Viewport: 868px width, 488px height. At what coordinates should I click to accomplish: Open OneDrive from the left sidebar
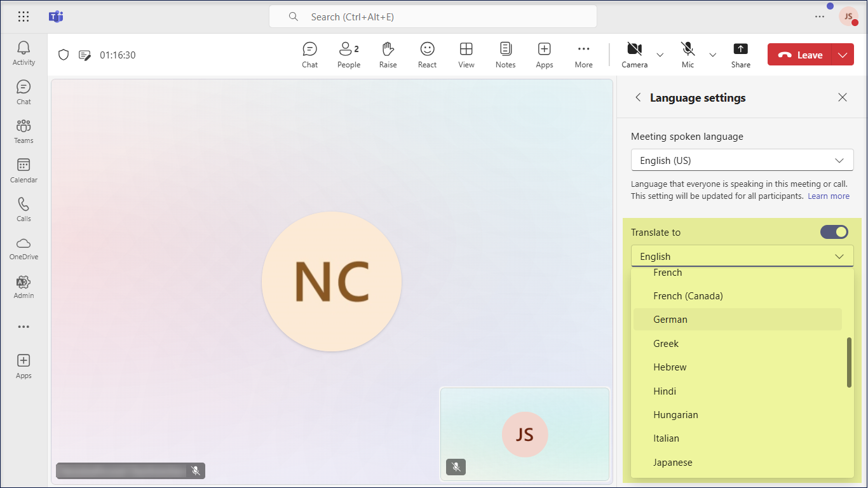[24, 248]
